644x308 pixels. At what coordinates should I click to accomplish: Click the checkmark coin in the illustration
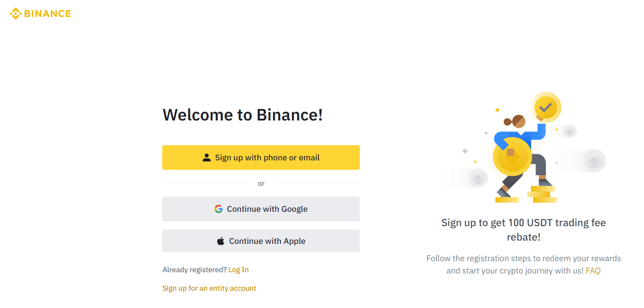pos(546,108)
